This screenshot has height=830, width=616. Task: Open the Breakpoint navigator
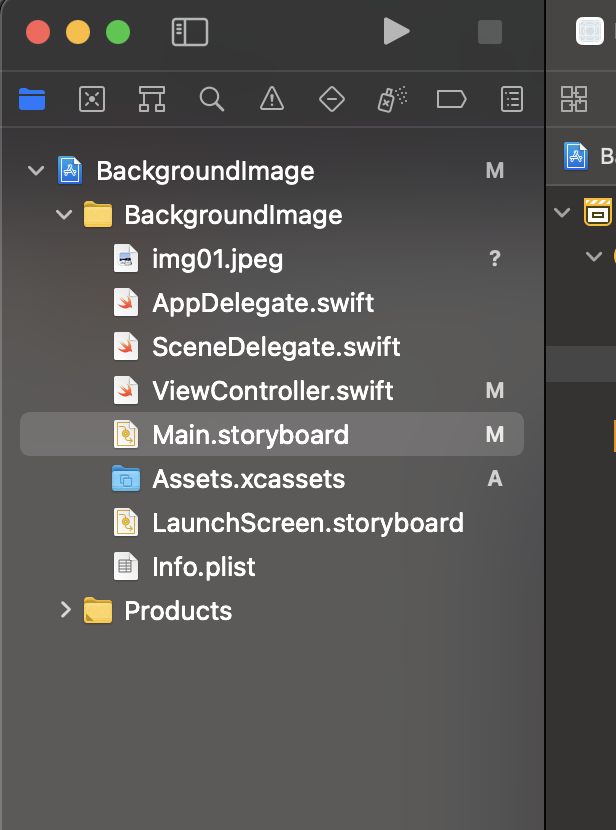(452, 98)
